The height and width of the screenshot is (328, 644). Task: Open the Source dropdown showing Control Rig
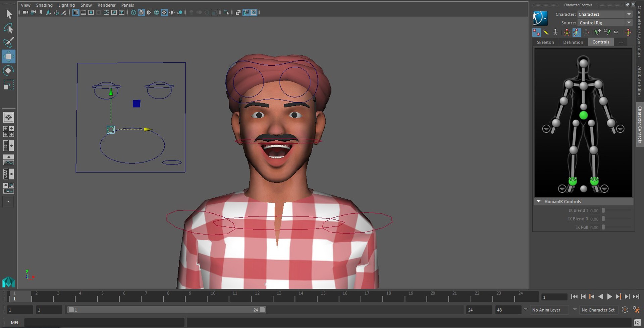click(605, 23)
